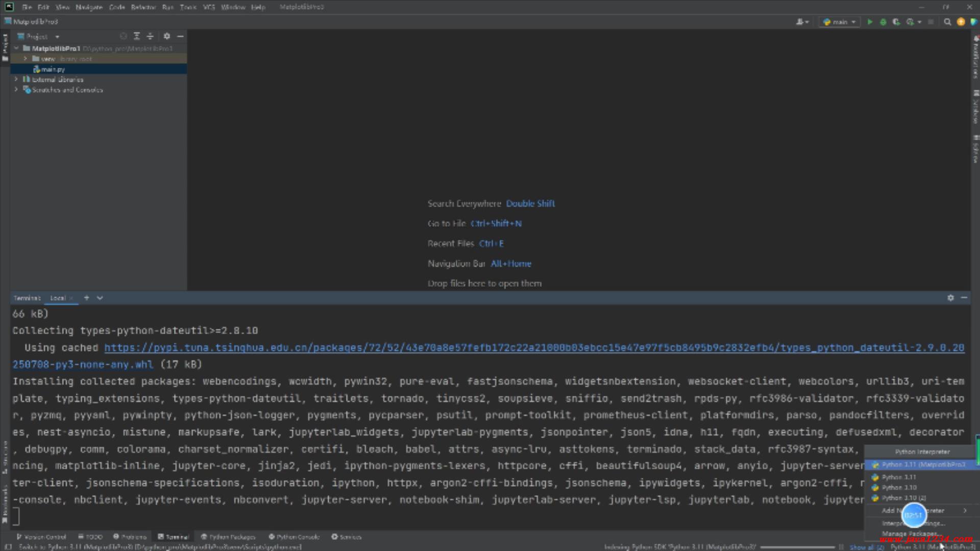Open the Refactor menu
This screenshot has height=551, width=980.
pyautogui.click(x=143, y=7)
